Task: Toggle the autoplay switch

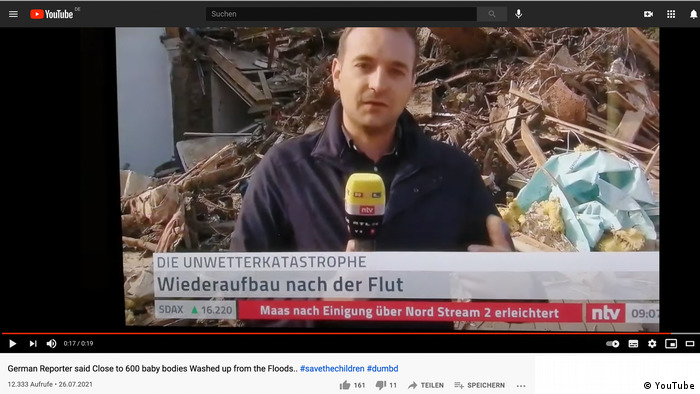Action: [612, 344]
